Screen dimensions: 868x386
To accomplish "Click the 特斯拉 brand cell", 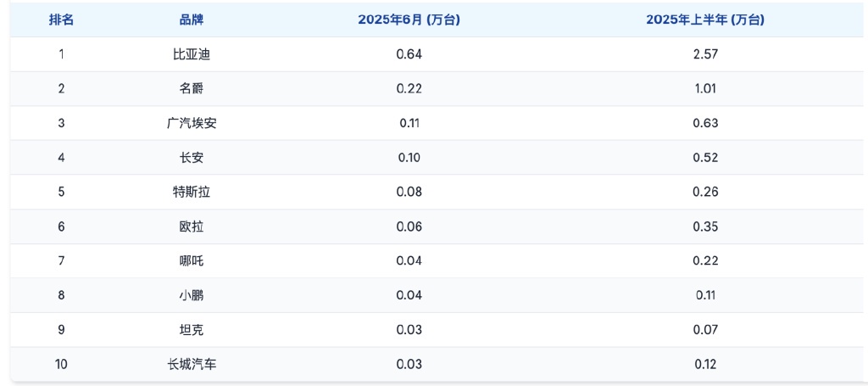I will coord(192,192).
